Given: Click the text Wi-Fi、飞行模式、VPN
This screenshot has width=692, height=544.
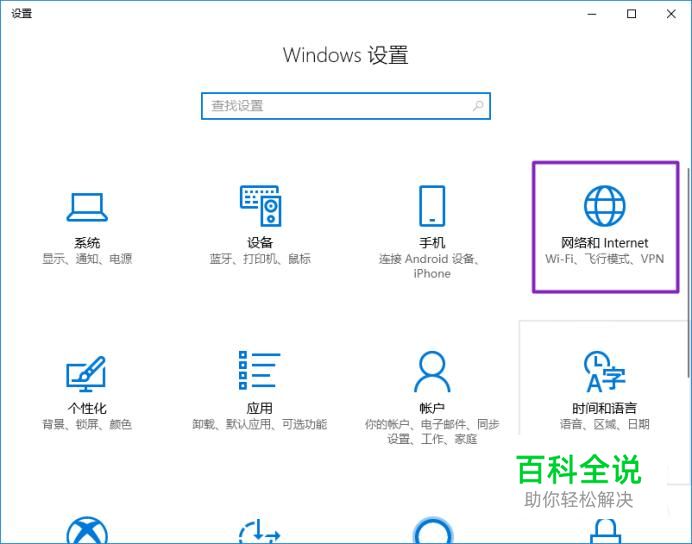Looking at the screenshot, I should [x=605, y=259].
